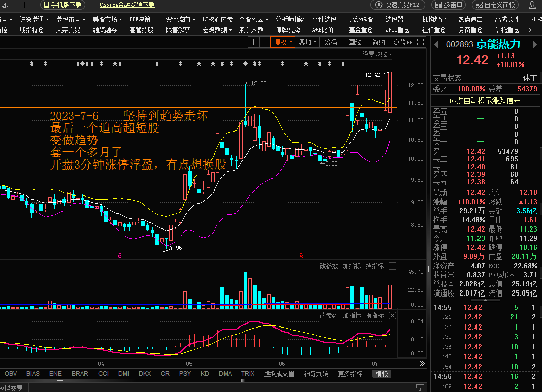Open 更多指标 more indicators
Screen dimensions: 542x392
coord(350,374)
